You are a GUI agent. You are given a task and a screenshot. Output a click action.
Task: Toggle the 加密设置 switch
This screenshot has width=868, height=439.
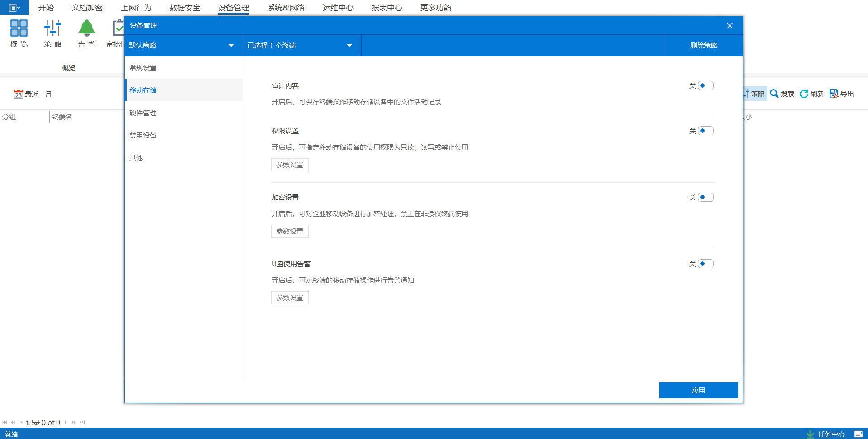click(705, 197)
